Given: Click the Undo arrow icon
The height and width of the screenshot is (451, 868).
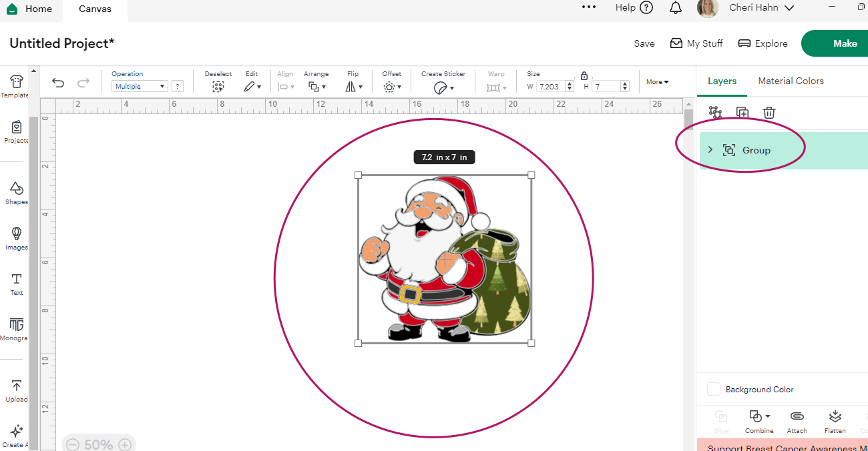Looking at the screenshot, I should 58,83.
